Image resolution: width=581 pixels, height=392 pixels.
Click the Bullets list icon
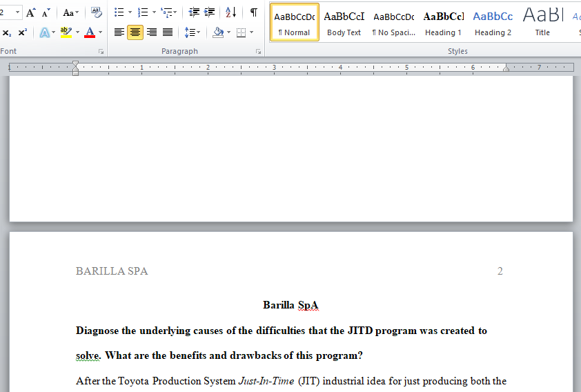coord(119,12)
